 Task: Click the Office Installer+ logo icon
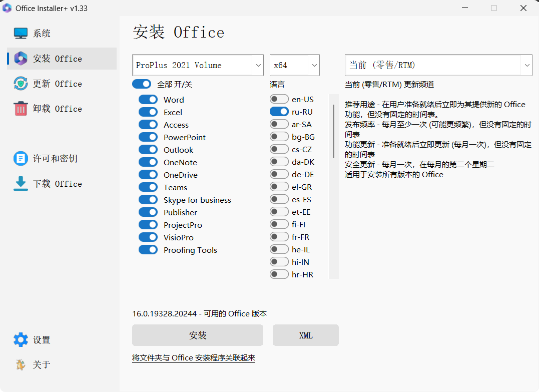click(7, 8)
